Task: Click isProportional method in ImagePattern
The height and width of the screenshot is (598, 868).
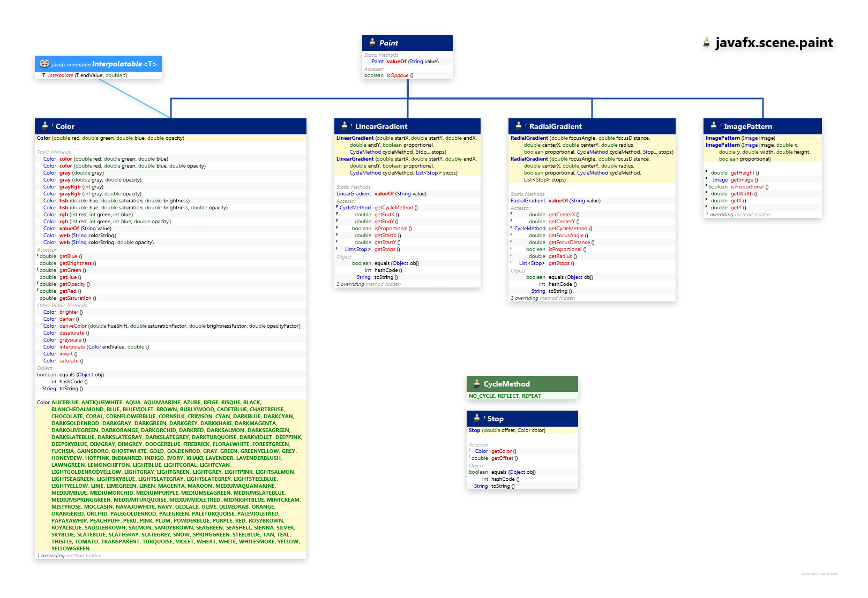Action: 747,187
